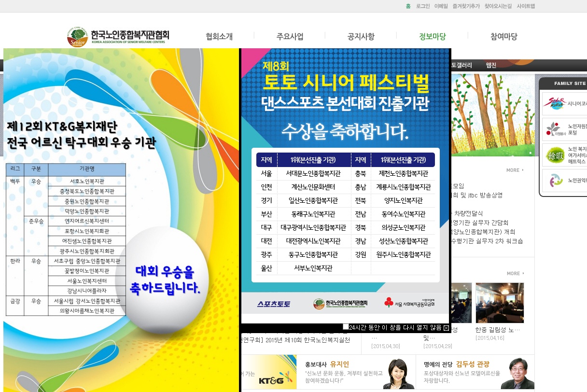The height and width of the screenshot is (392, 587).
Task: Click the tree illustration banner image
Action: [492, 115]
